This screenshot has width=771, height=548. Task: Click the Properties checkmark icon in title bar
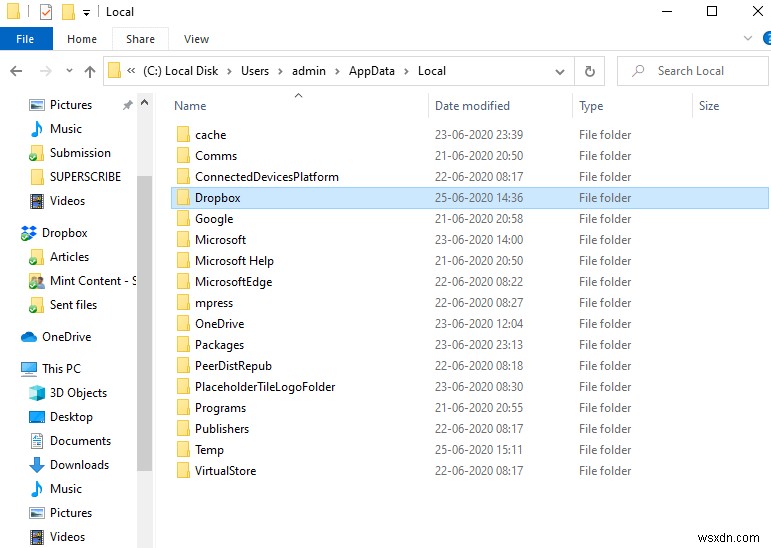46,11
